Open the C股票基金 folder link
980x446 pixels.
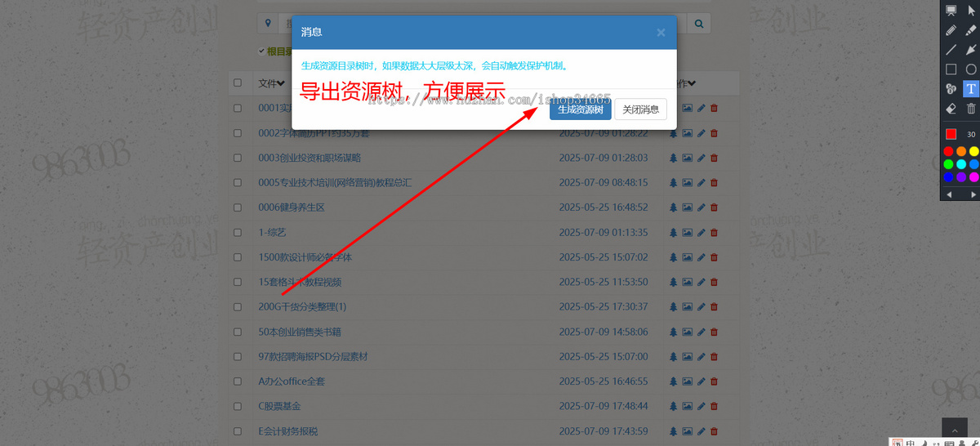[279, 406]
